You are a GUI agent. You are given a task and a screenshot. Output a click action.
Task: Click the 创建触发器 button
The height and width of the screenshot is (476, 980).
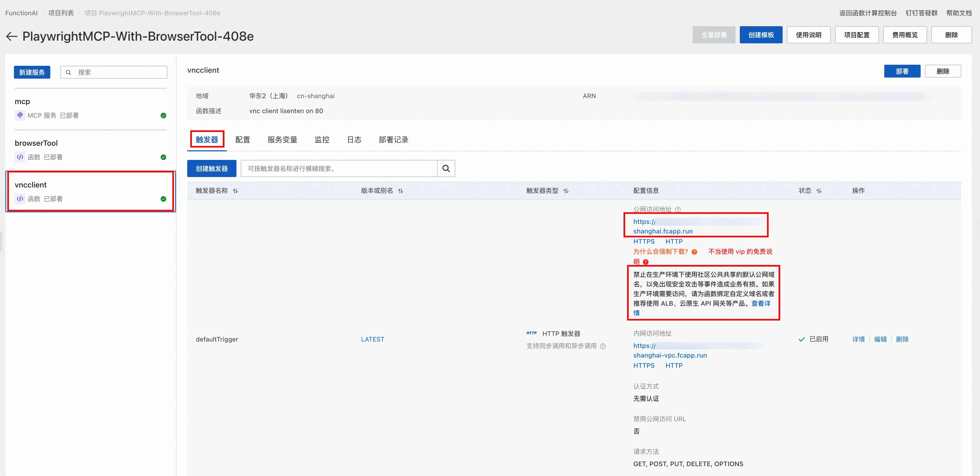point(212,168)
